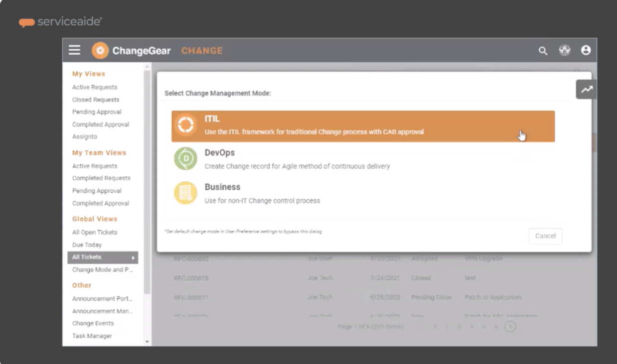Choose the DevOps change mode title
The width and height of the screenshot is (617, 364).
(x=219, y=153)
